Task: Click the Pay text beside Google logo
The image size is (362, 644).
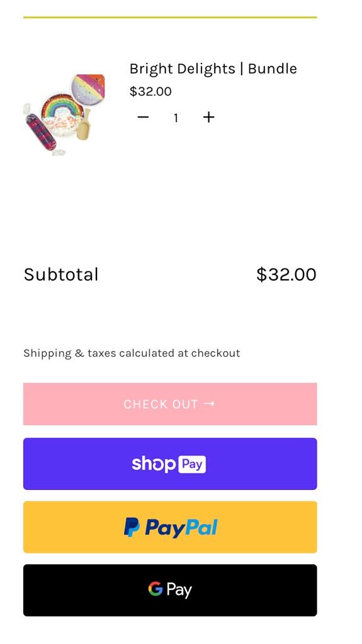Action: point(179,590)
